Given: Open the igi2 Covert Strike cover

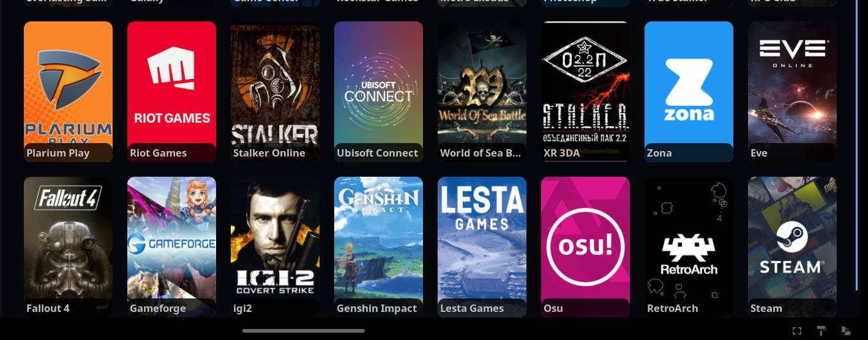Looking at the screenshot, I should (275, 247).
